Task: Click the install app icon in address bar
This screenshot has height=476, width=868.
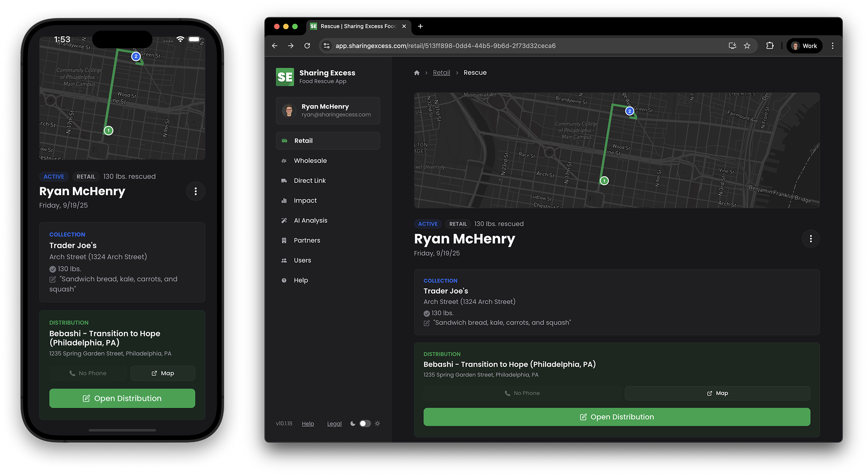Action: click(732, 46)
